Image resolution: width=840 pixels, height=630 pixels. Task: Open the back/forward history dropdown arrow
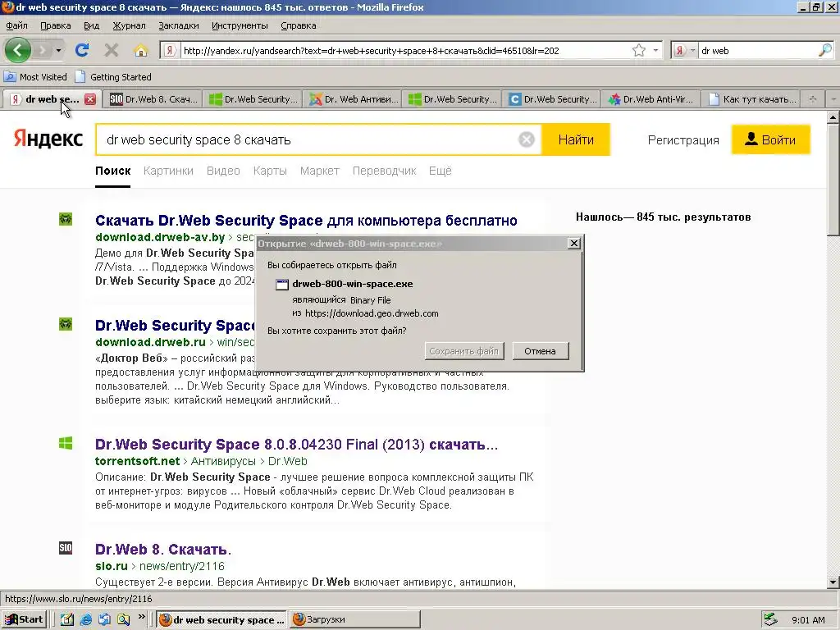(58, 50)
